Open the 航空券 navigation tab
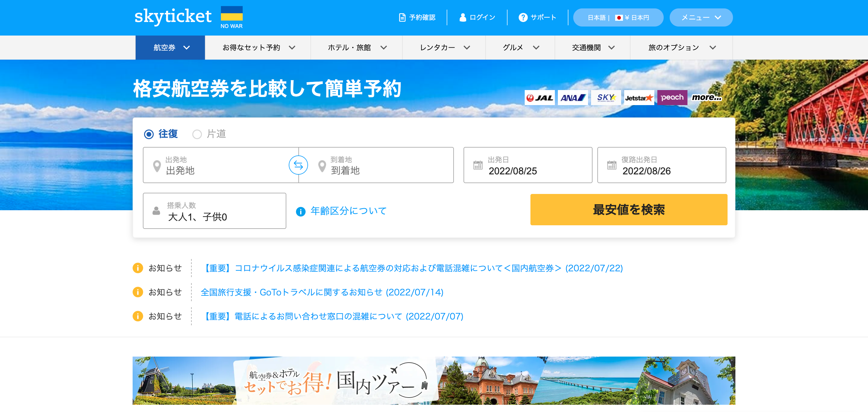 point(170,48)
